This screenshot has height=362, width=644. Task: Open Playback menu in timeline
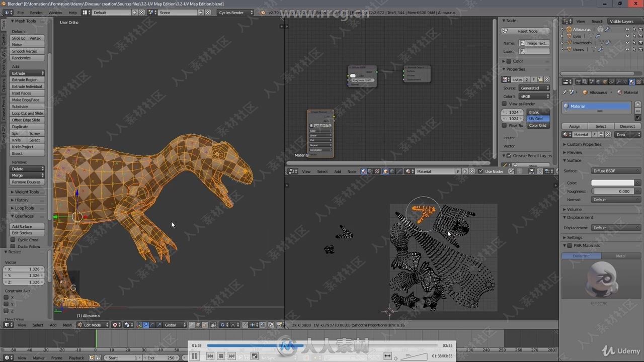pyautogui.click(x=76, y=357)
